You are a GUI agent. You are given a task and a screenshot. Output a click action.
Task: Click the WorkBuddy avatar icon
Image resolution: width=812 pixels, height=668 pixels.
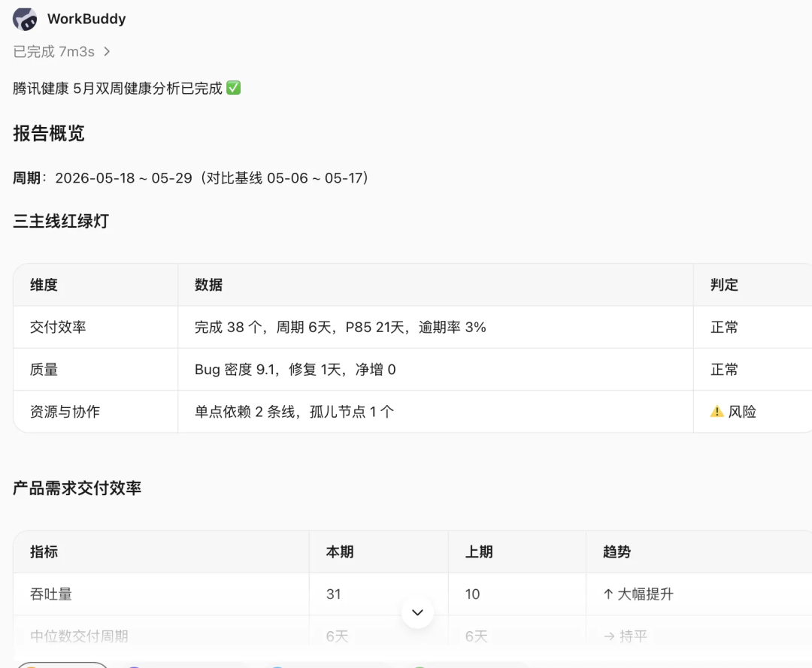tap(25, 19)
